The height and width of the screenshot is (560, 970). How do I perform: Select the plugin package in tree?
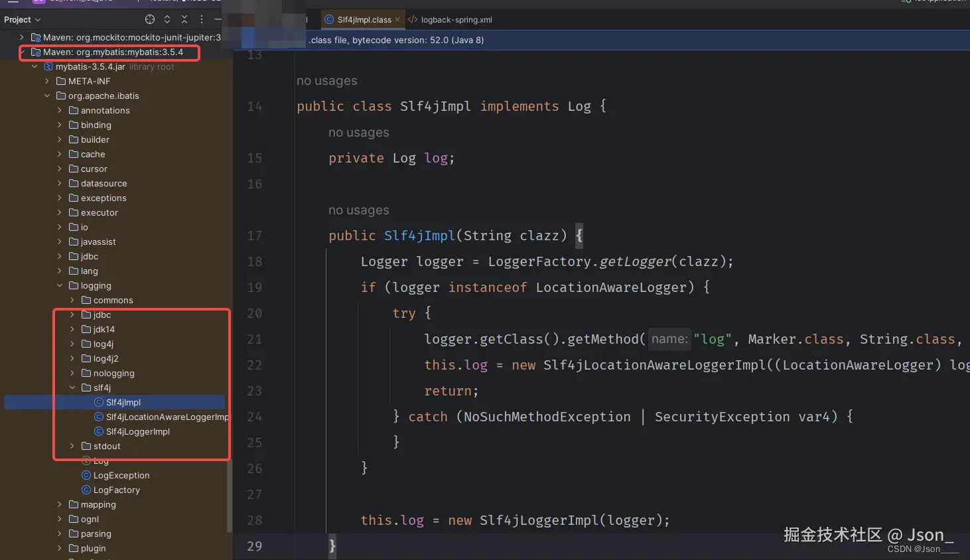click(x=94, y=548)
